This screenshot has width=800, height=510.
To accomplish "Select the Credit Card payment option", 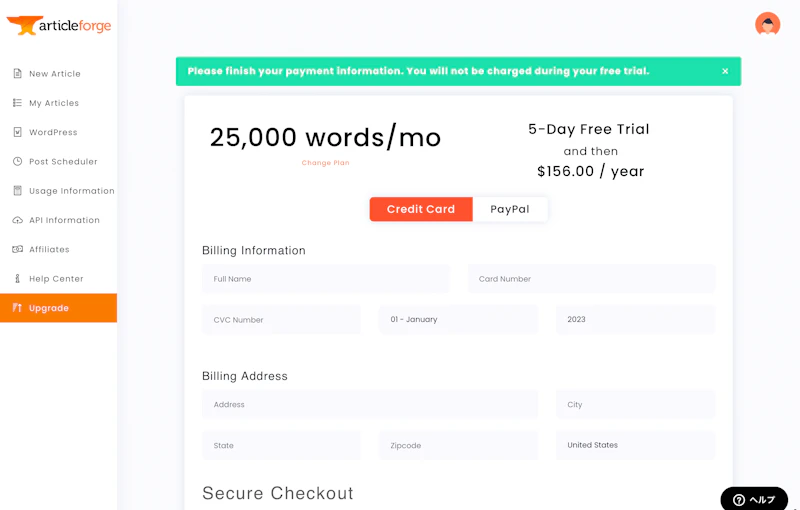I will (x=421, y=209).
